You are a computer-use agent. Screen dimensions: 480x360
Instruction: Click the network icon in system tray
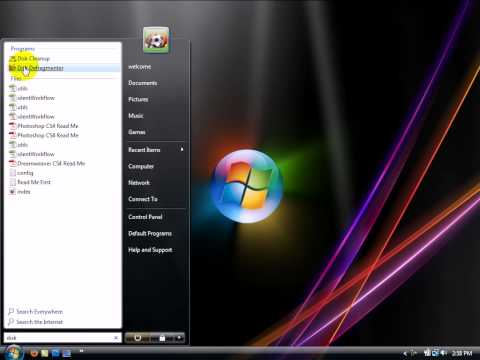pos(435,353)
